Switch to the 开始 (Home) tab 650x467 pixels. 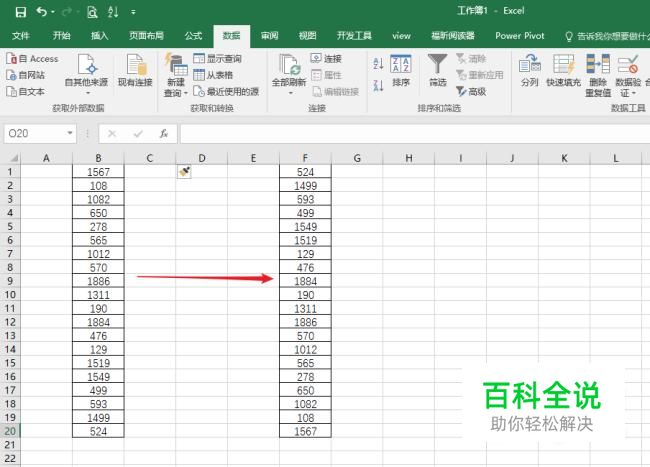coord(61,36)
